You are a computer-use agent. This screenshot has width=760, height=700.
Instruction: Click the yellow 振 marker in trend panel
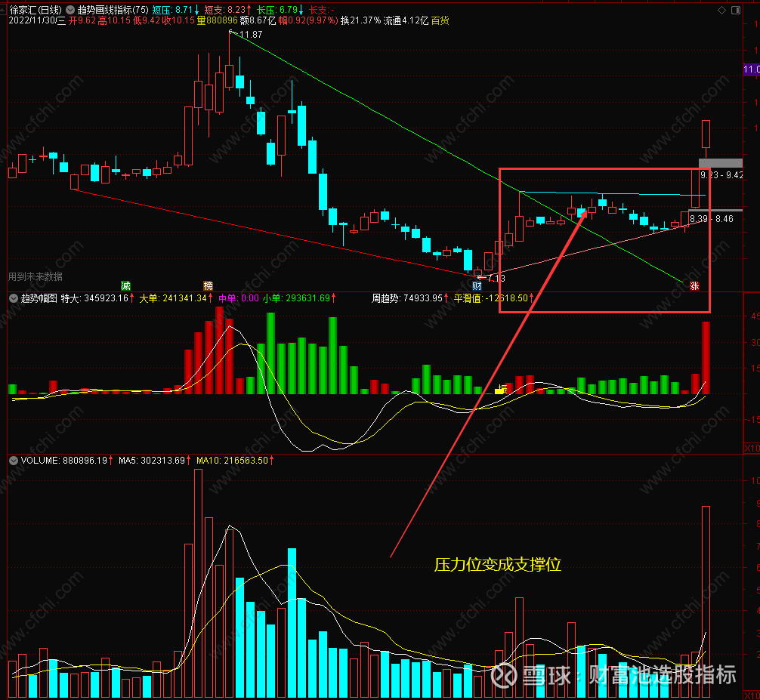[x=502, y=389]
